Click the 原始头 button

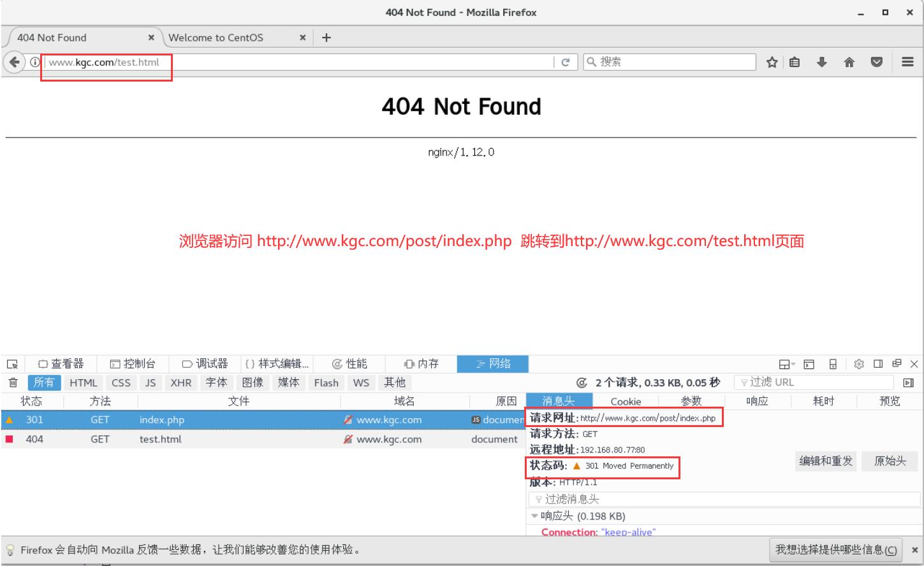coord(890,461)
